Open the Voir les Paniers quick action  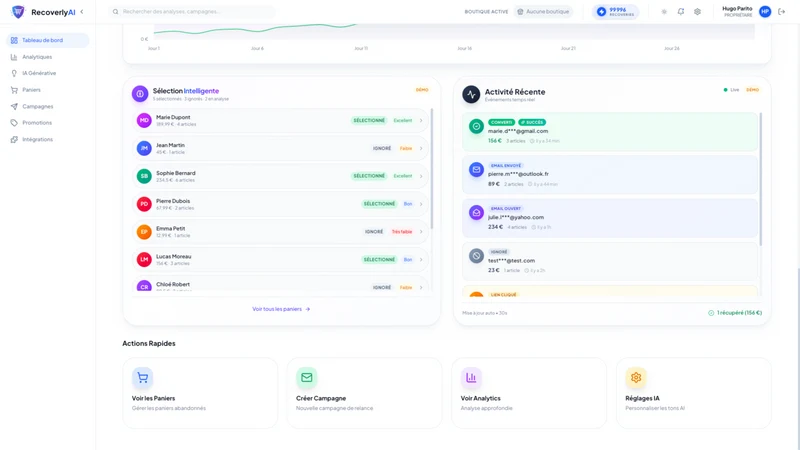(200, 393)
